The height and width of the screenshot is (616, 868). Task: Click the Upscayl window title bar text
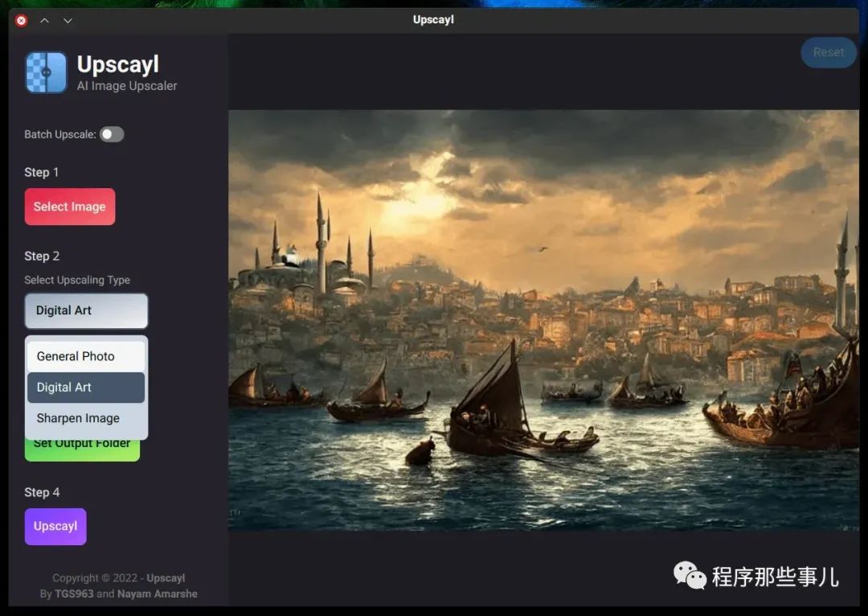click(433, 19)
